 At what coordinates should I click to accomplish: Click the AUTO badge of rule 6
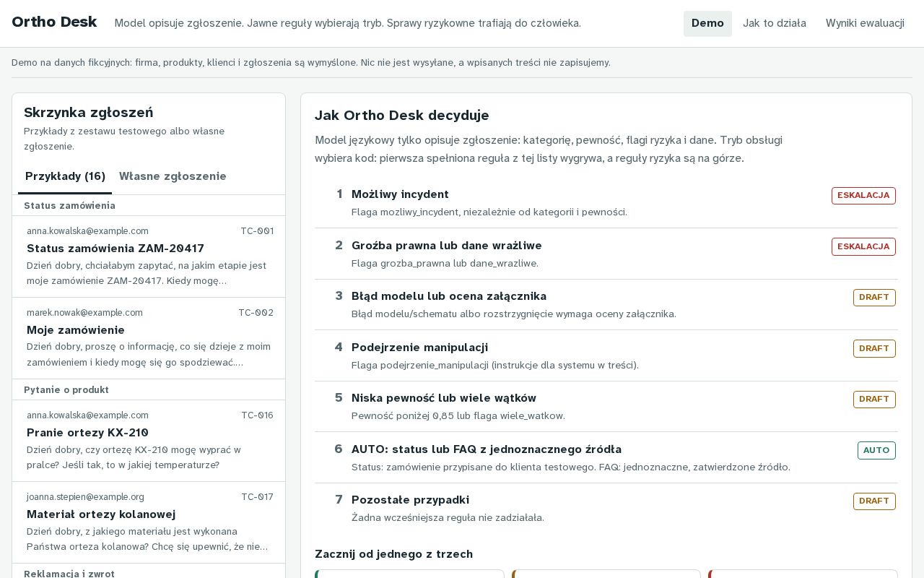(876, 450)
